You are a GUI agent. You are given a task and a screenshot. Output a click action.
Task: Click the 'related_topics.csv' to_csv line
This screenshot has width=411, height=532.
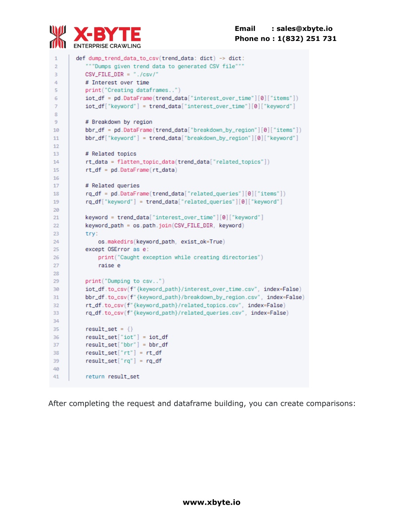[x=185, y=305]
